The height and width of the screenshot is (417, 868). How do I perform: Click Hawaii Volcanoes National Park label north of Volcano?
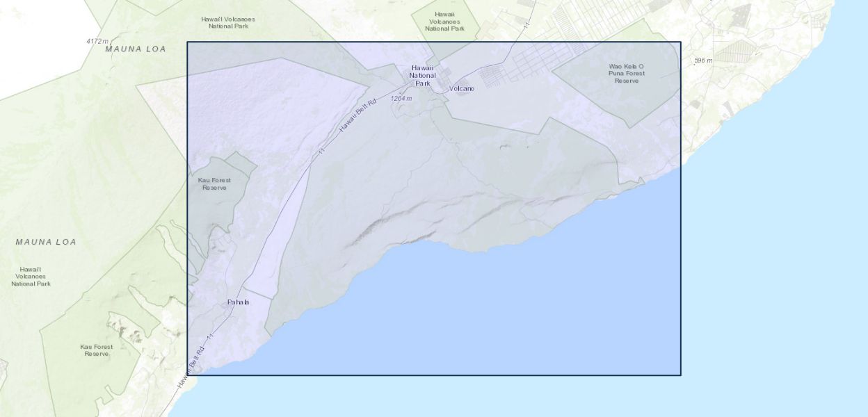click(444, 21)
